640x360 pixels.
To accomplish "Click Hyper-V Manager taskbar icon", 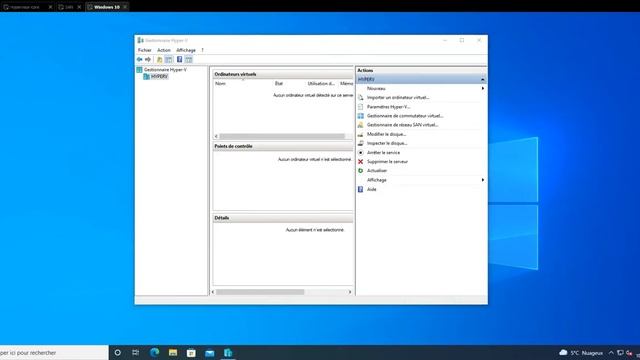I will [x=228, y=353].
